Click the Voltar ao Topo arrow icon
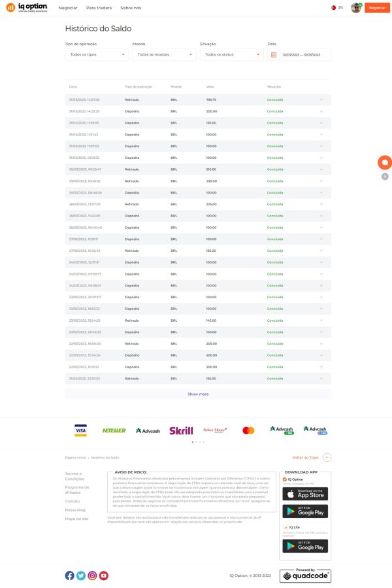The width and height of the screenshot is (392, 588). click(327, 457)
